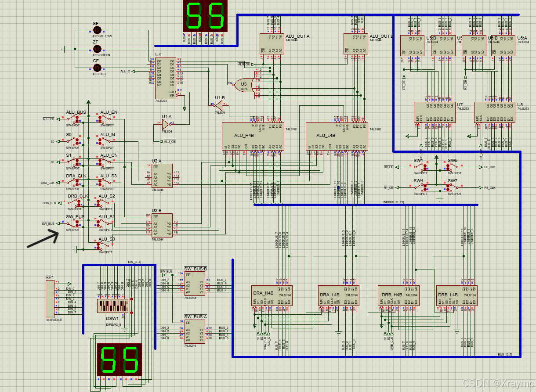Select the SF yellow LED
536x392 pixels.
point(97,30)
